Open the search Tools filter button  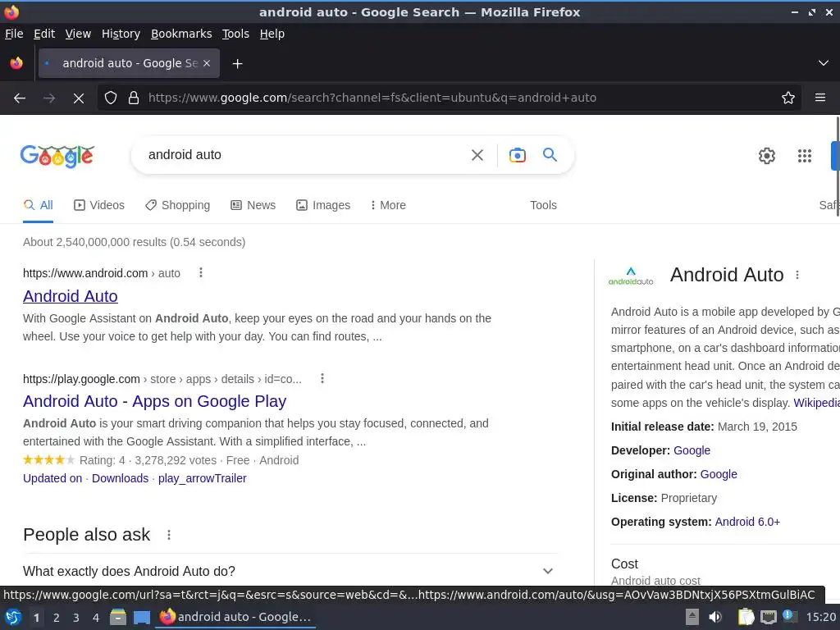543,205
